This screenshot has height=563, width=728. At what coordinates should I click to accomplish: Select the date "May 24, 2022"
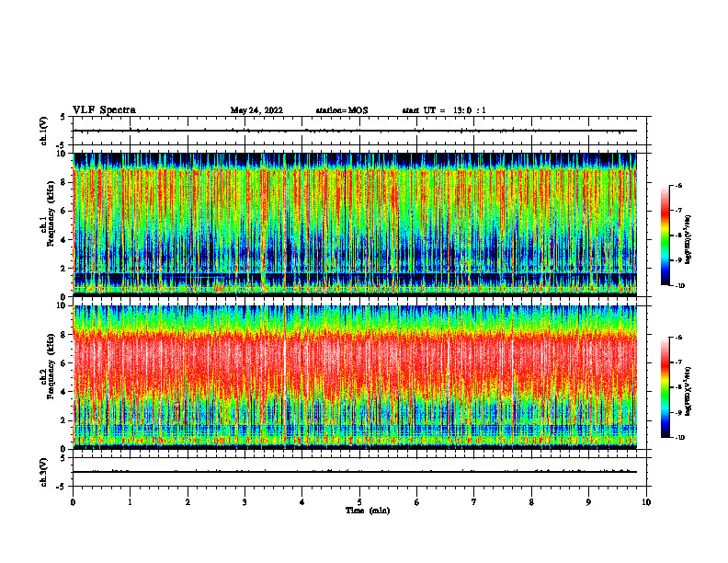[x=256, y=110]
